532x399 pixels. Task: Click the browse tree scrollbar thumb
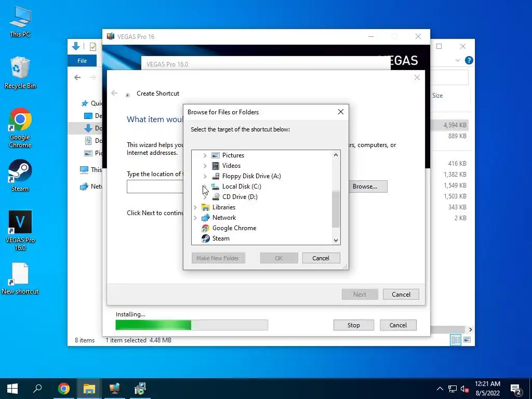click(x=336, y=209)
